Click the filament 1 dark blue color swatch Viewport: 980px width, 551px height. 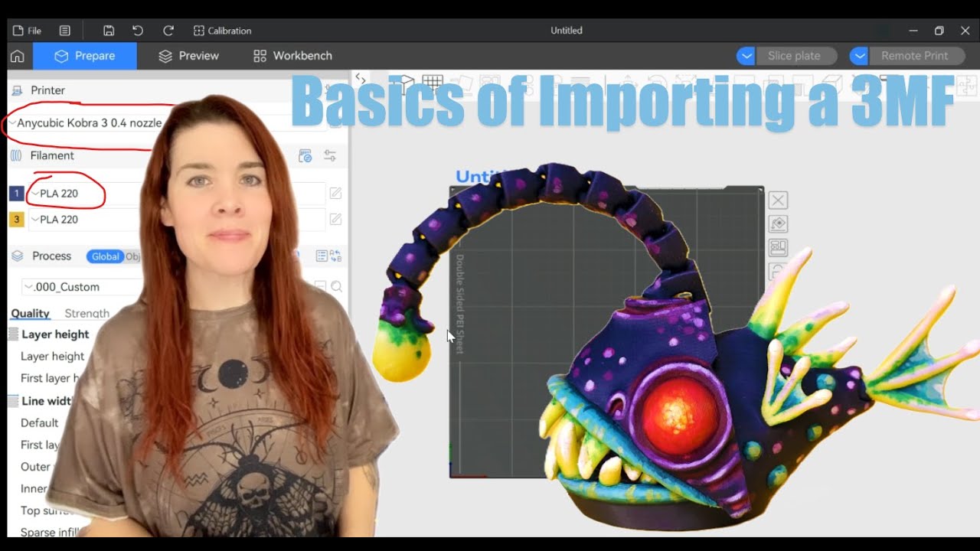pyautogui.click(x=16, y=194)
